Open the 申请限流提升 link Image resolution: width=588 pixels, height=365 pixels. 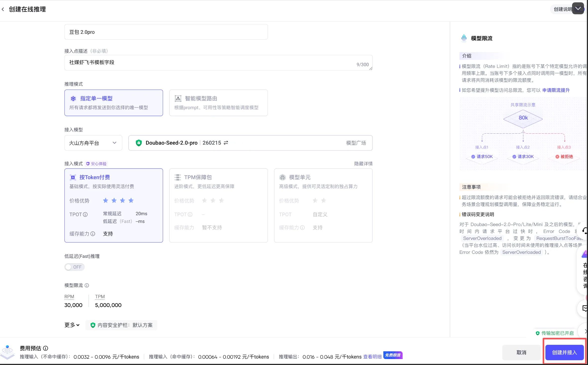point(556,90)
